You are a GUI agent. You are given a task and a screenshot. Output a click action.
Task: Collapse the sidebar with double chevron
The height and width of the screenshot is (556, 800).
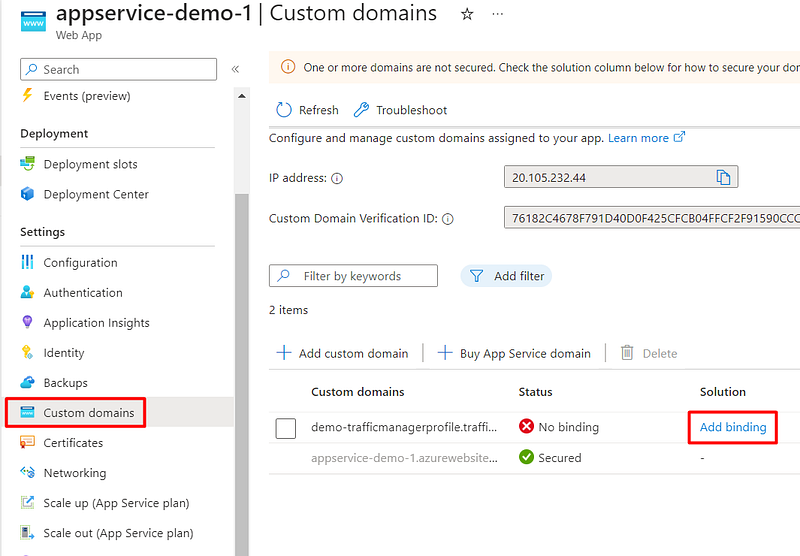pos(235,69)
